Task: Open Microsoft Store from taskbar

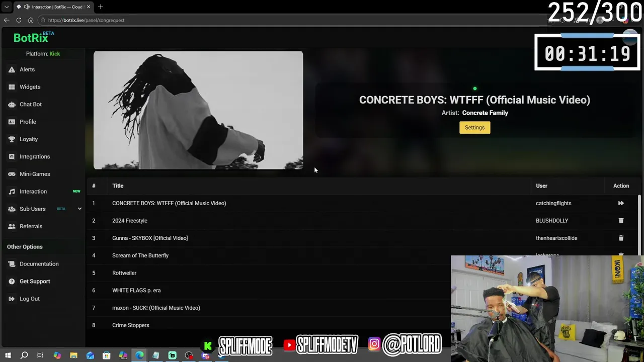Action: tap(106, 355)
